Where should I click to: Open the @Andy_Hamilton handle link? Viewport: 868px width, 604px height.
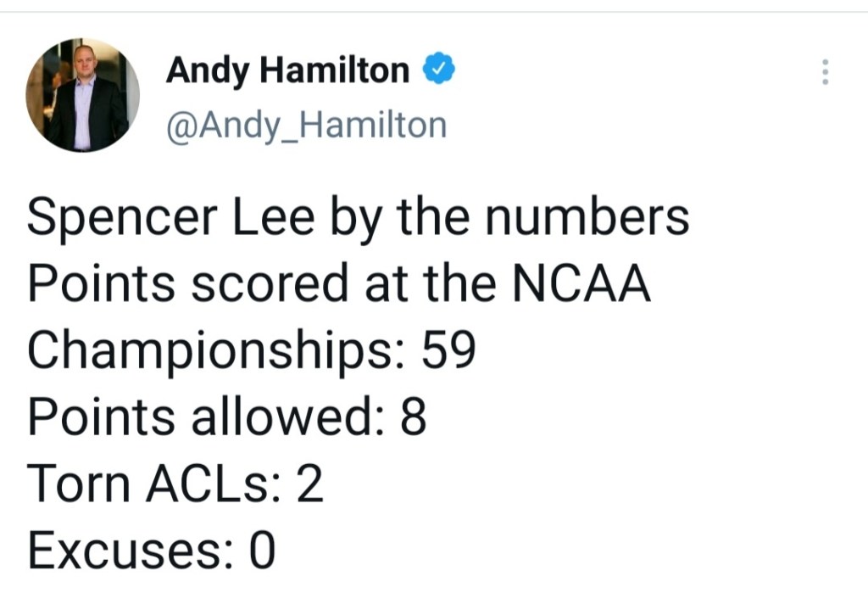[306, 126]
